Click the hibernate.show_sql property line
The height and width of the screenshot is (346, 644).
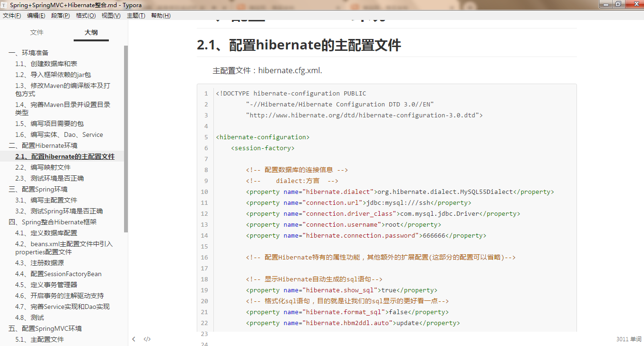[x=342, y=290]
